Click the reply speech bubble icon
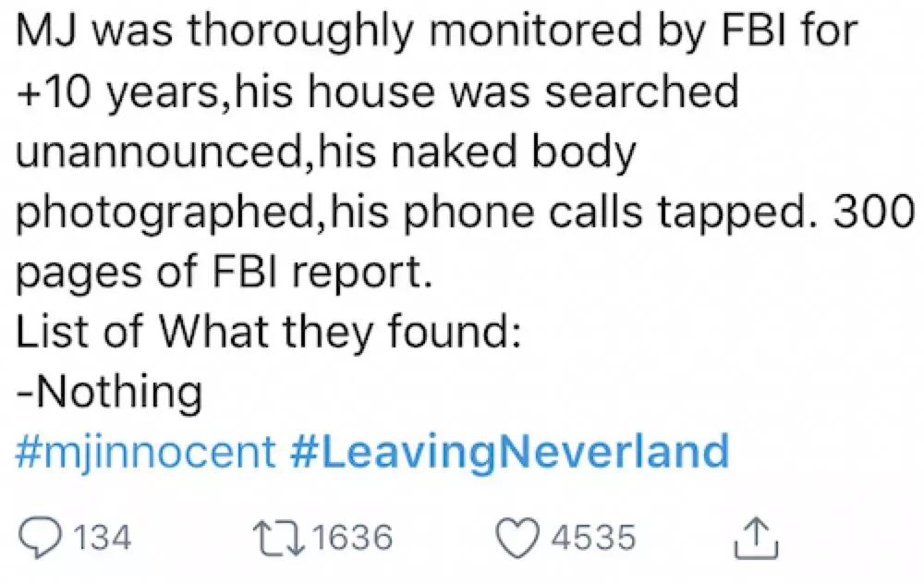The width and height of the screenshot is (924, 584). [40, 538]
